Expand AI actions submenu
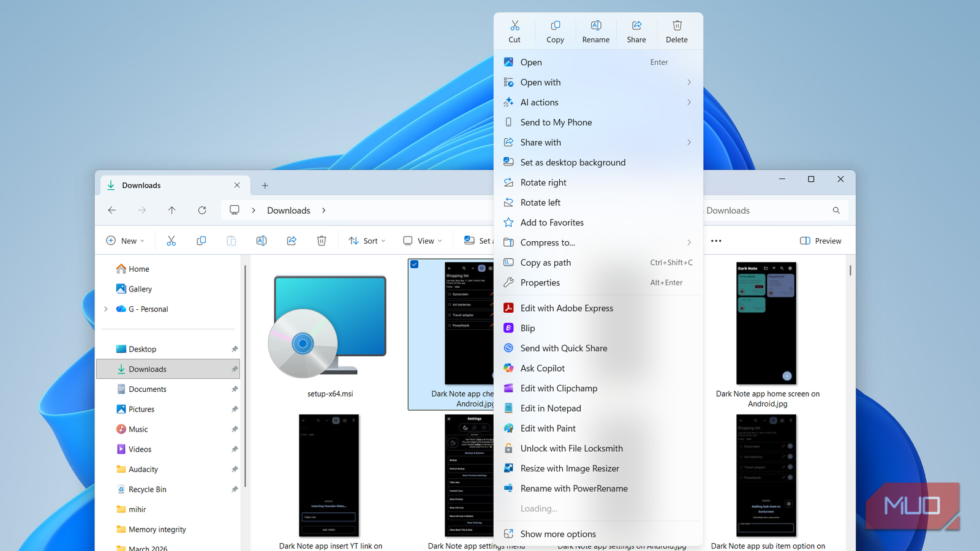This screenshot has height=551, width=980. click(x=598, y=102)
